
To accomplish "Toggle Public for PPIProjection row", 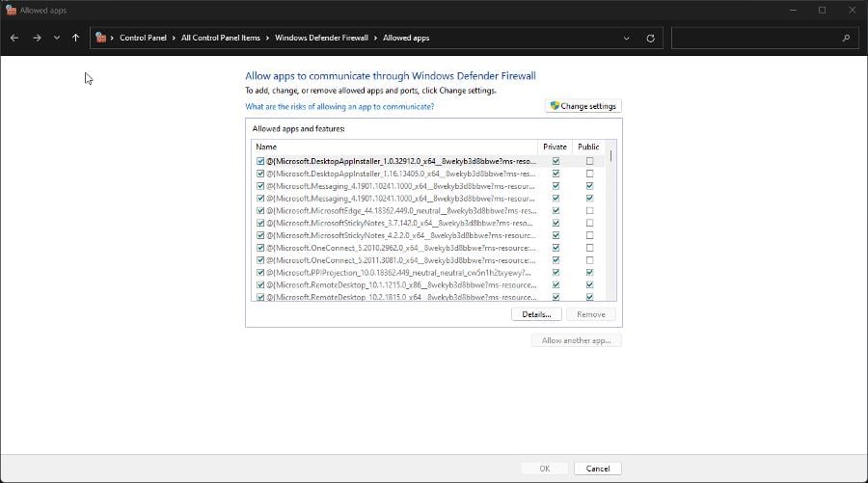I will click(x=589, y=272).
